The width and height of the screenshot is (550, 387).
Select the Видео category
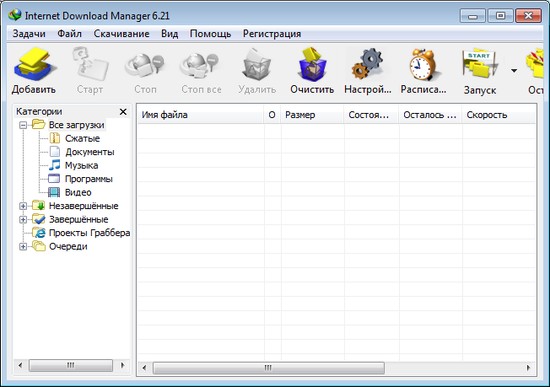78,192
